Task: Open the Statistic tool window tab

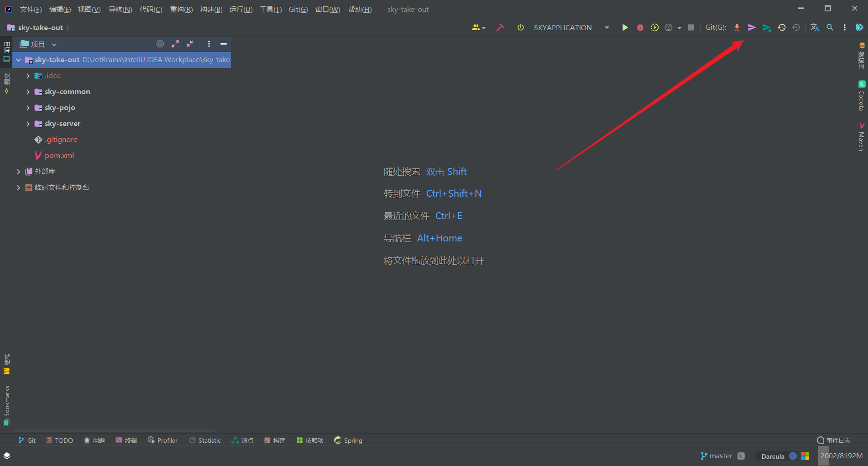Action: click(205, 440)
